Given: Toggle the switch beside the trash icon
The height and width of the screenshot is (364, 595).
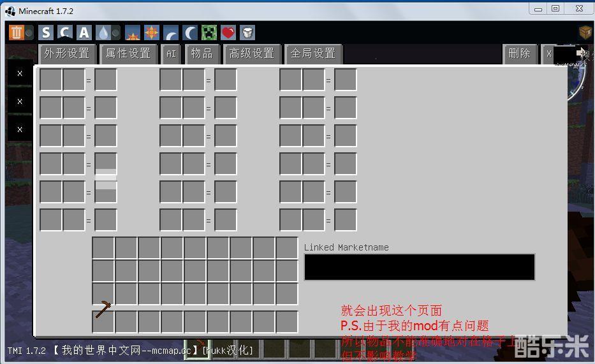Looking at the screenshot, I should point(29,33).
